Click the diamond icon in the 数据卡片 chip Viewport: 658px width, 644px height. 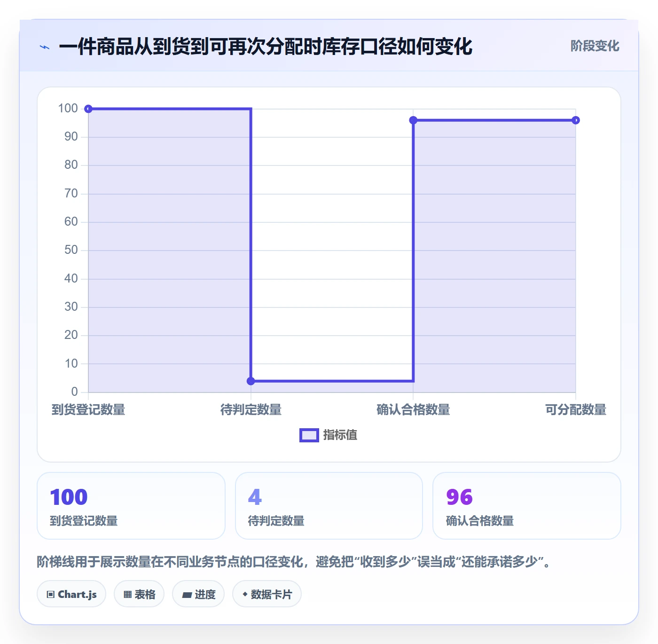click(245, 594)
